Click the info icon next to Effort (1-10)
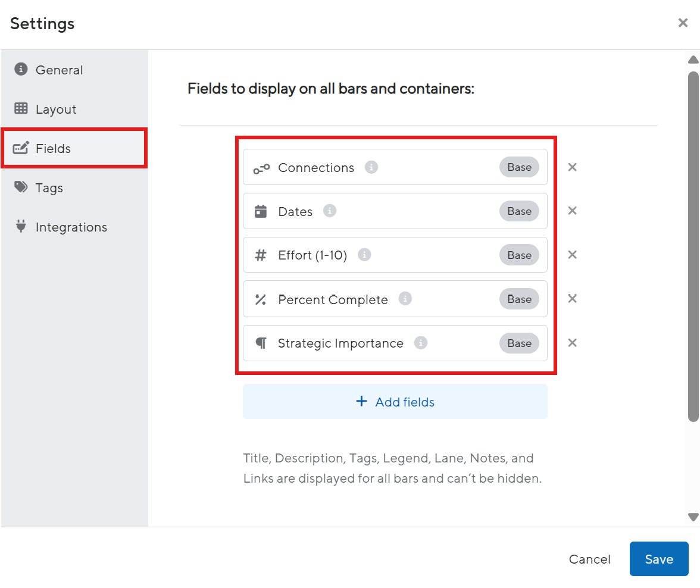 364,255
